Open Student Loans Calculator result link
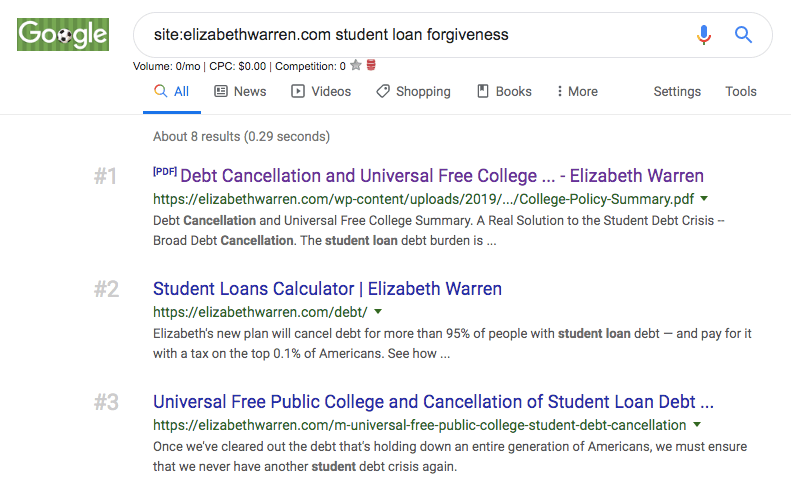Viewport: 791px width, 494px height. (327, 289)
